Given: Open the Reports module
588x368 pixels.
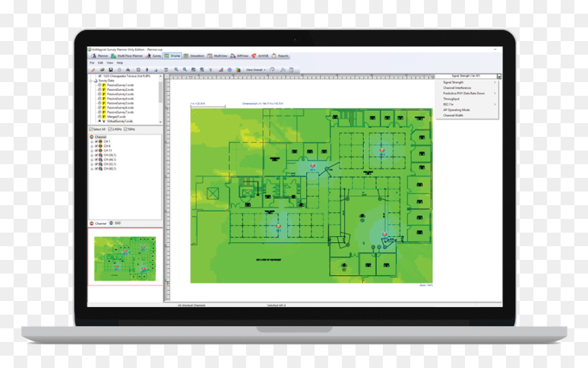Looking at the screenshot, I should tap(280, 56).
